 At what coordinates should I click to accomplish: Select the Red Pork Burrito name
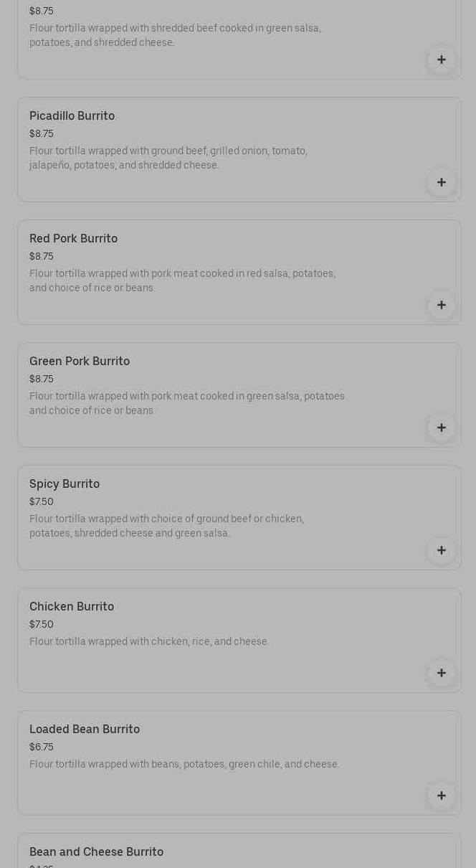tap(73, 239)
